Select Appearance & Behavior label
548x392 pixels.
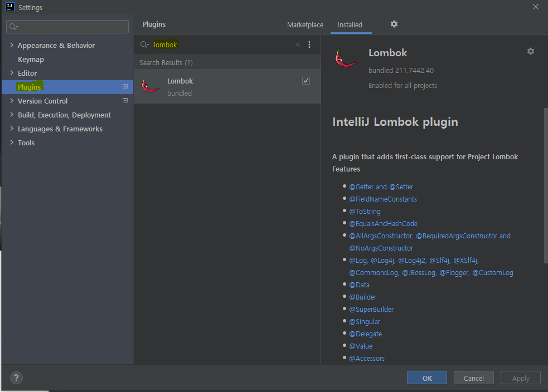point(56,45)
